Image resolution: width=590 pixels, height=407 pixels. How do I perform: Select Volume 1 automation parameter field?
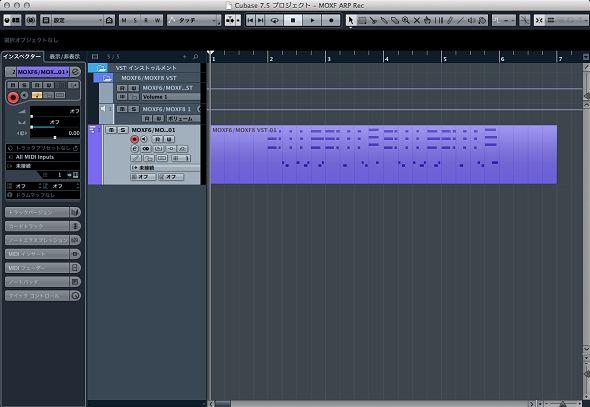coord(170,97)
